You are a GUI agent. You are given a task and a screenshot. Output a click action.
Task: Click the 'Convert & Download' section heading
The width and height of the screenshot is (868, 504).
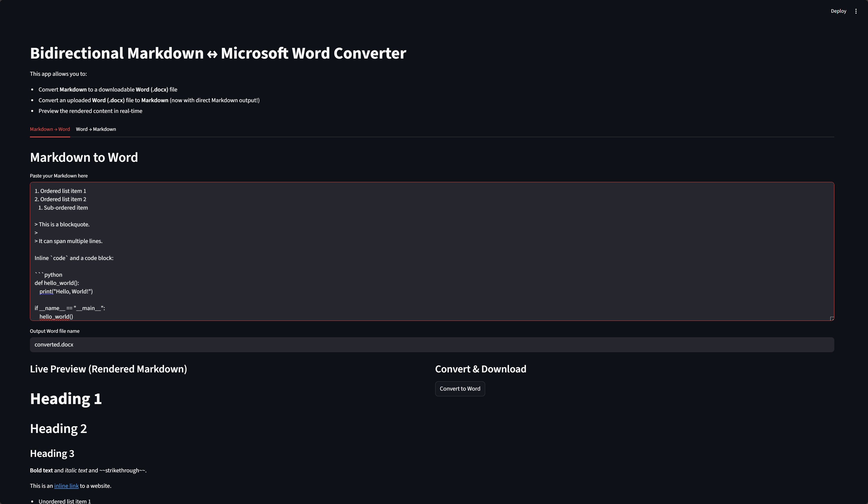[480, 369]
